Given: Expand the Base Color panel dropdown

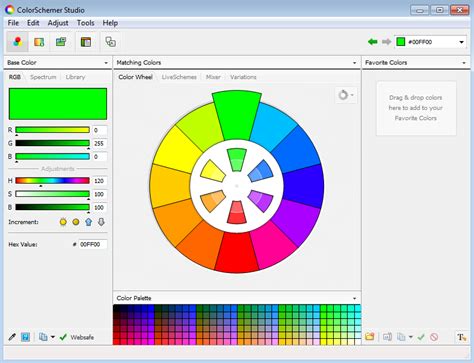Looking at the screenshot, I should point(106,63).
